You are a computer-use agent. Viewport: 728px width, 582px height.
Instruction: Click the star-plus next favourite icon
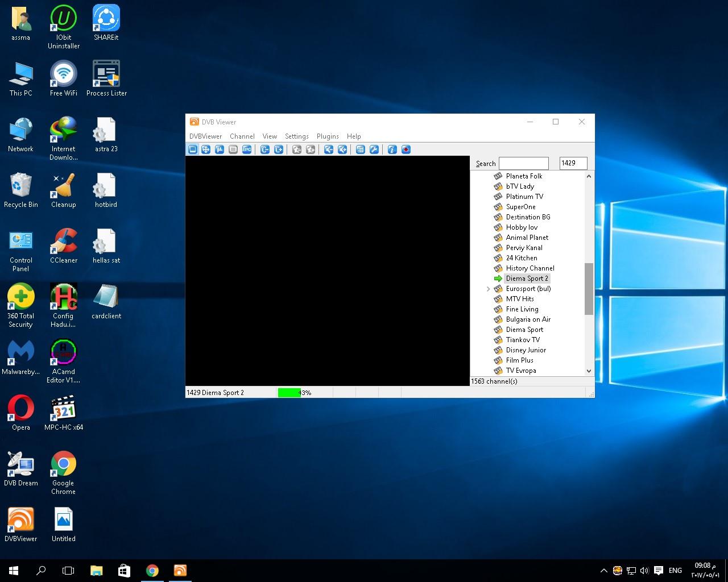tap(311, 149)
